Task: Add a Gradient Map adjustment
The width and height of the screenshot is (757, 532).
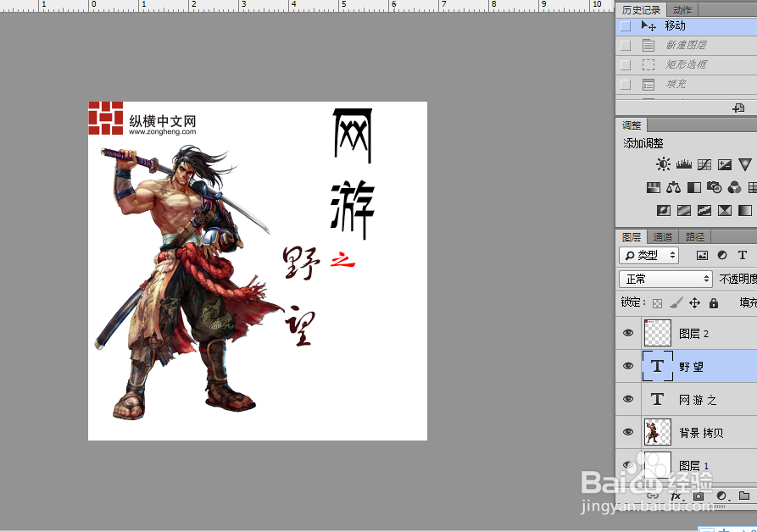Action: coord(744,210)
